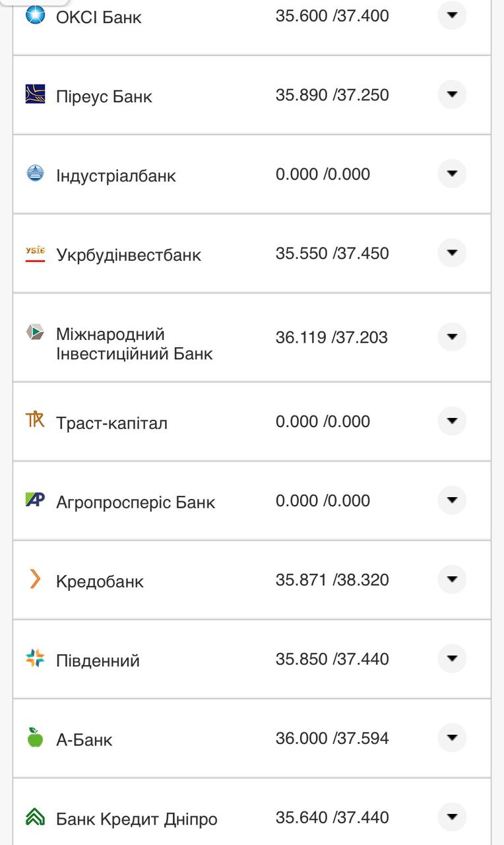
Task: Click the OKCI Банк logo icon
Action: 34,16
